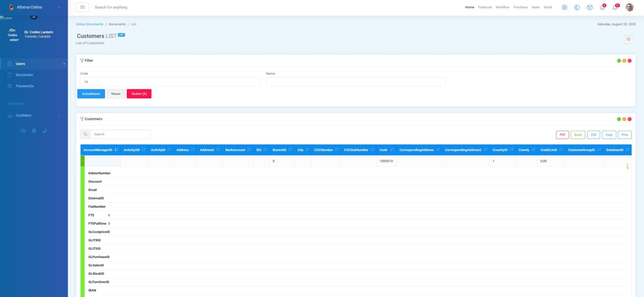This screenshot has width=644, height=297.
Task: Click the phone icon in sidebar footer
Action: pos(45,131)
